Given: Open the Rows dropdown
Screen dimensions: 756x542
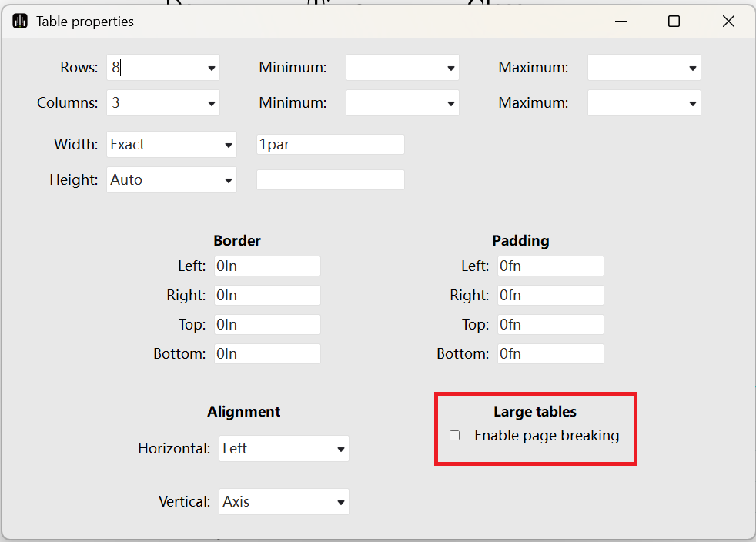Looking at the screenshot, I should (x=211, y=69).
